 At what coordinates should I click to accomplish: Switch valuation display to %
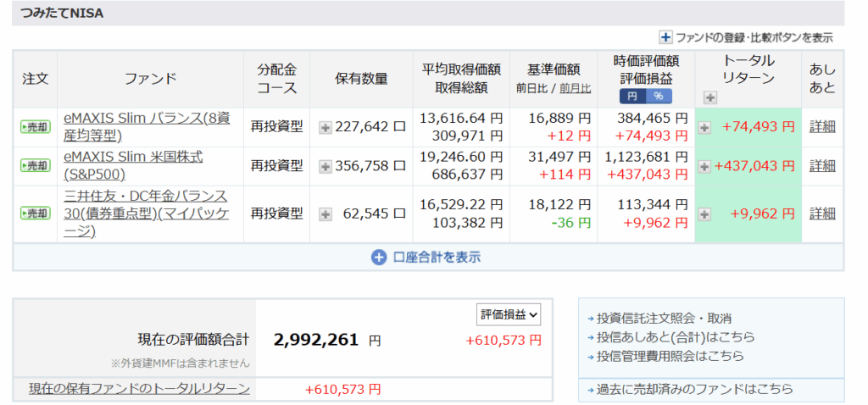(659, 97)
